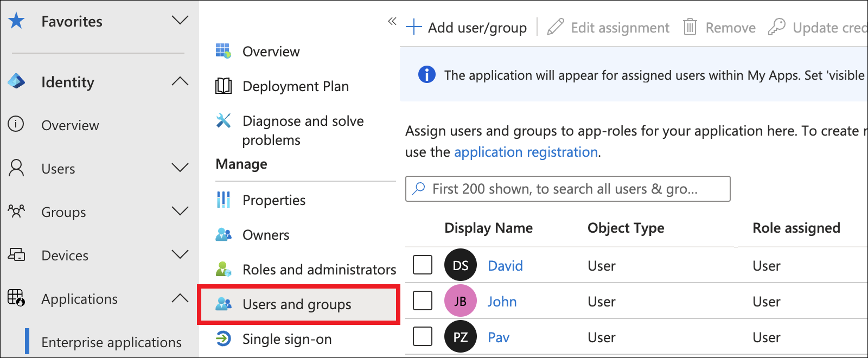Click the Groups people icon in sidebar
Image resolution: width=868 pixels, height=358 pixels.
(x=16, y=211)
